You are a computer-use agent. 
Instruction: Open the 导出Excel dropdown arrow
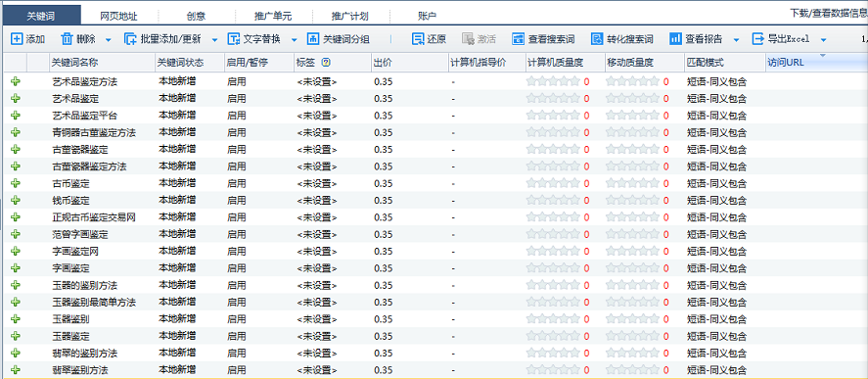point(824,40)
